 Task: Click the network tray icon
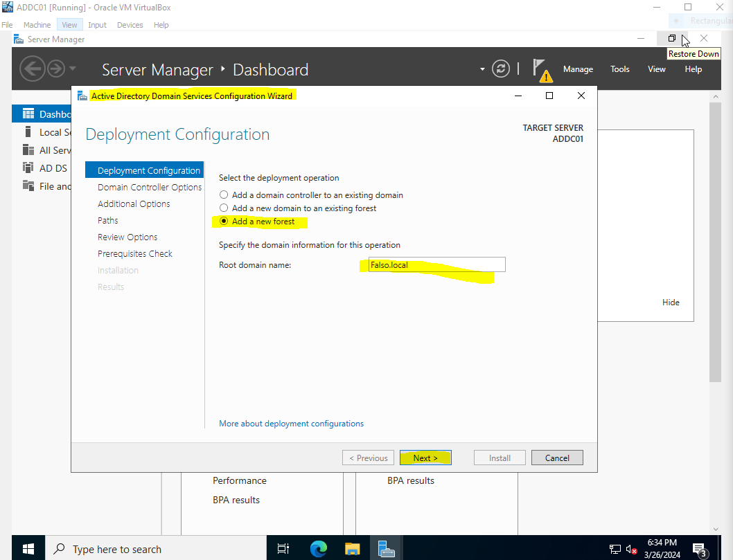pos(615,549)
